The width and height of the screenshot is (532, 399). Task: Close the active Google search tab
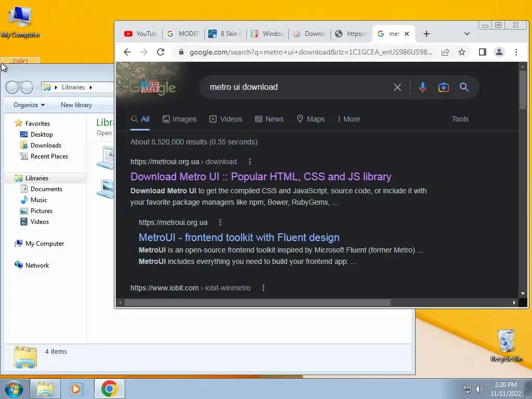pyautogui.click(x=407, y=34)
